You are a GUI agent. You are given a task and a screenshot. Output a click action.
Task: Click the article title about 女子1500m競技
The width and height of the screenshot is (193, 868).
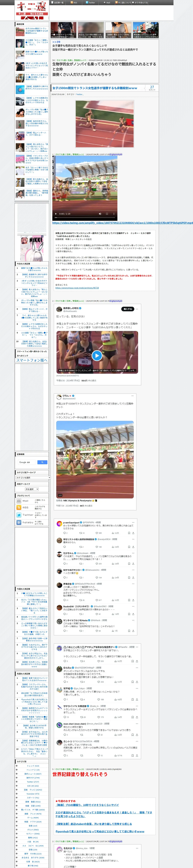(x=95, y=88)
